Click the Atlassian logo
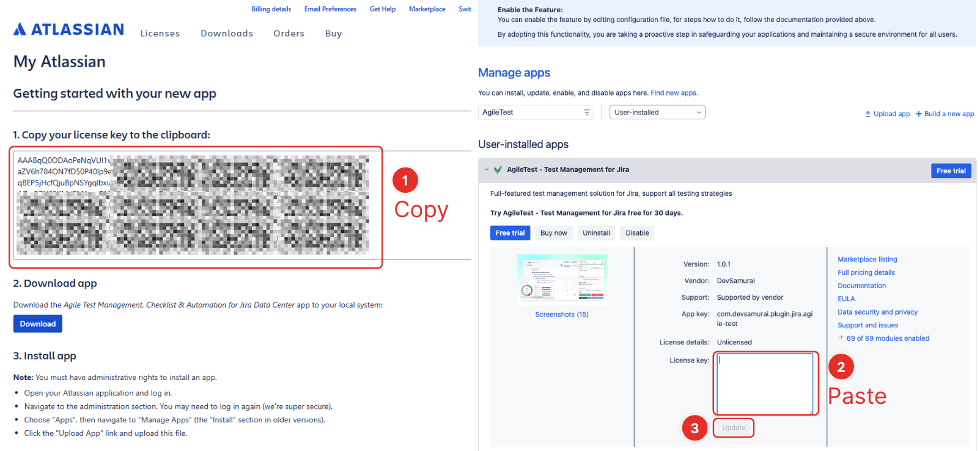980x451 pixels. (68, 29)
